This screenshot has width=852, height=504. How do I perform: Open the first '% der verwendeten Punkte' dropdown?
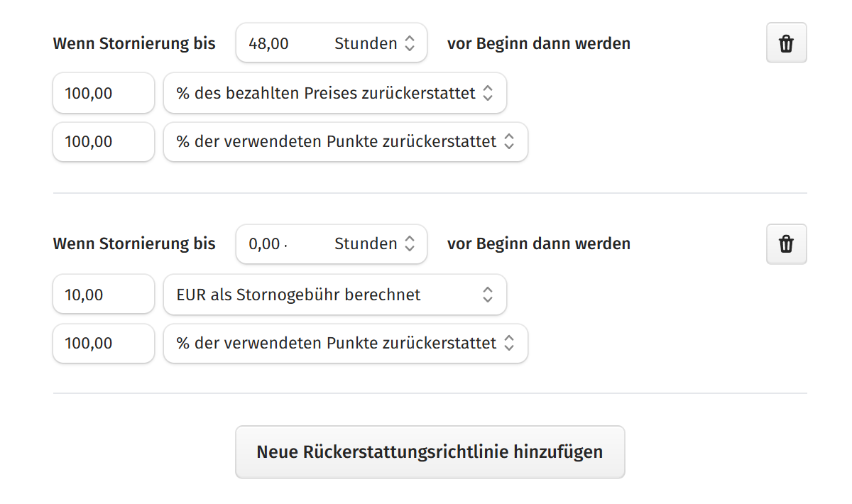click(344, 141)
